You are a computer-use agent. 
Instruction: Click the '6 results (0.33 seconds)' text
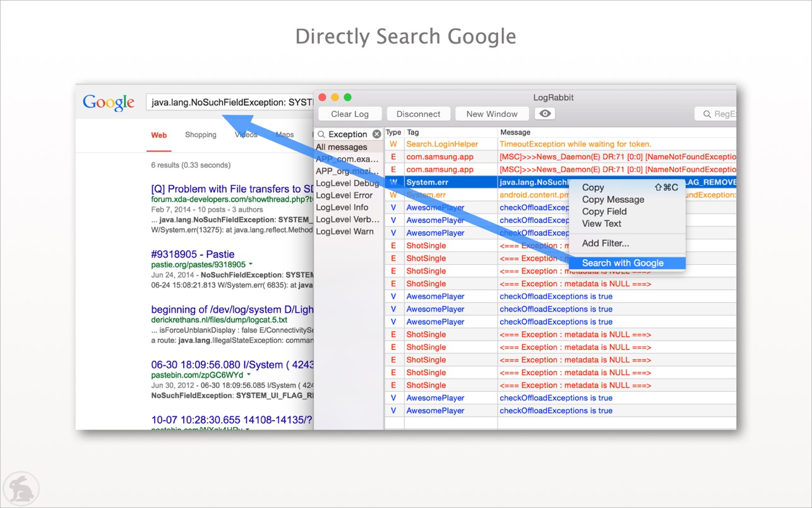pos(191,165)
